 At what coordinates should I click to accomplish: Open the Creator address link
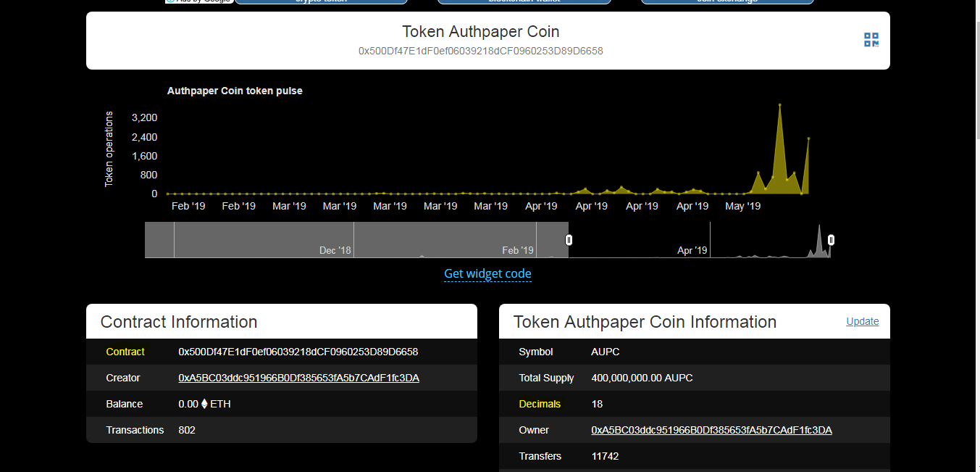298,378
